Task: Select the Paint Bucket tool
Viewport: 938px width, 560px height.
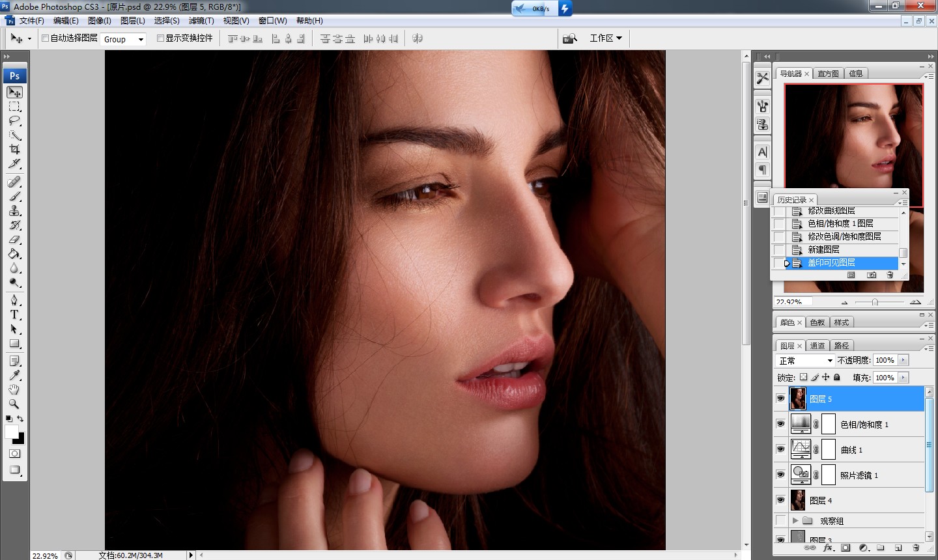Action: coord(14,254)
